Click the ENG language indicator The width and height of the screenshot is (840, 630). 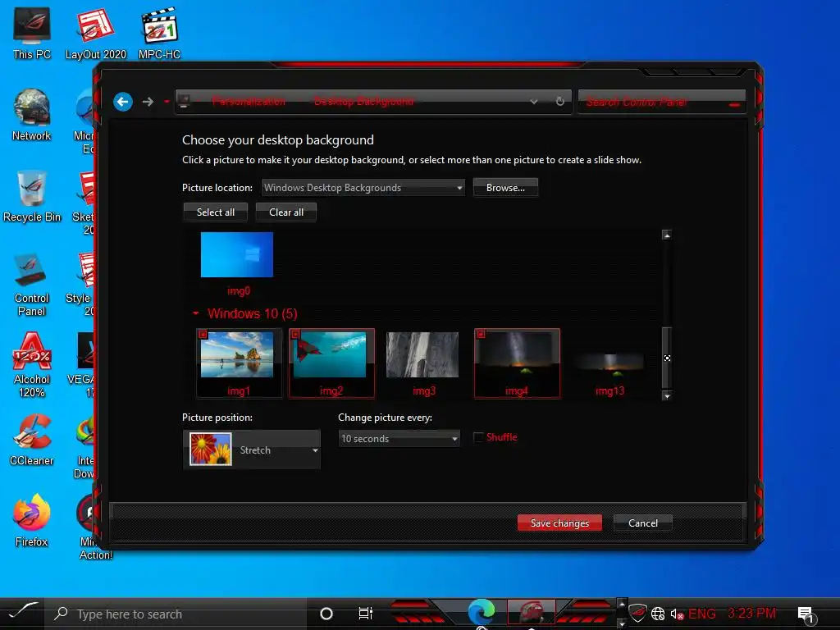[x=702, y=614]
